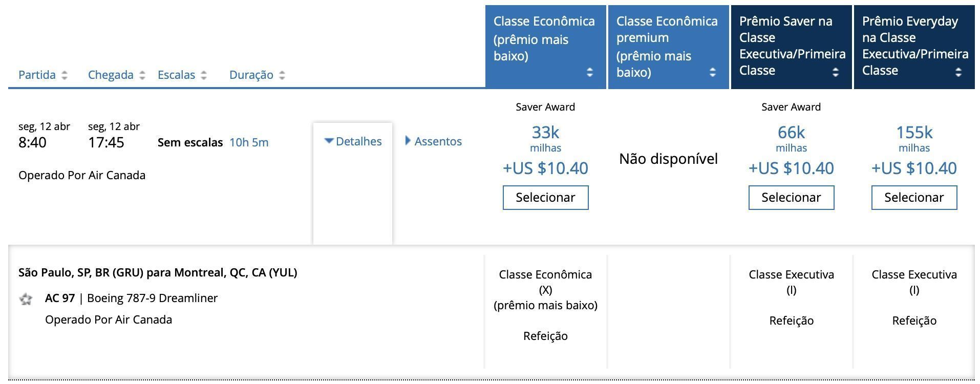The height and width of the screenshot is (384, 980).
Task: Sort flights by Duração header
Action: click(x=251, y=75)
